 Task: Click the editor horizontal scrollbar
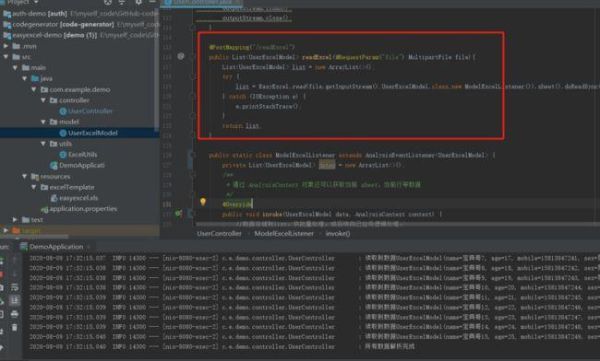(x=398, y=224)
